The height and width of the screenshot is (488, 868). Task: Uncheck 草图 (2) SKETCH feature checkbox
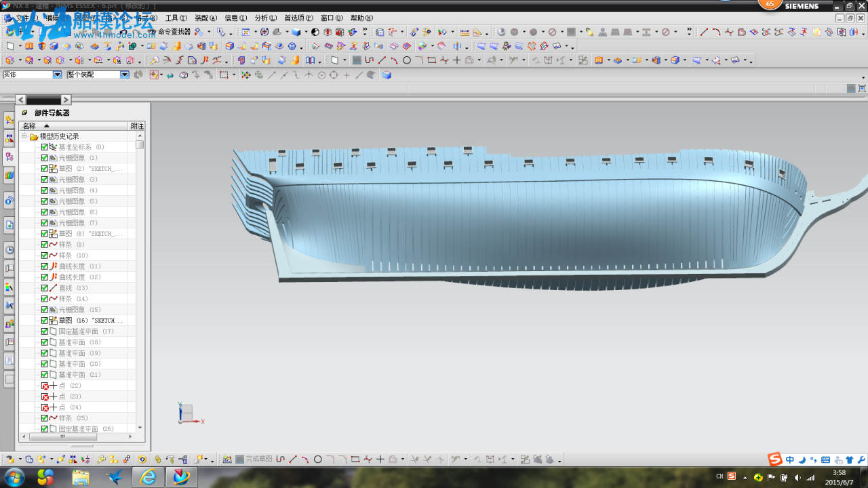(x=45, y=169)
